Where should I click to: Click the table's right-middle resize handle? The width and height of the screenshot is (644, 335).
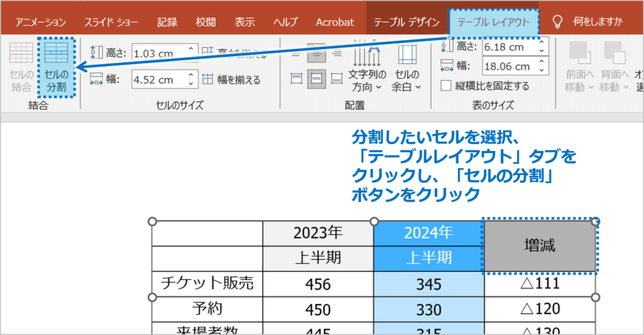point(596,297)
